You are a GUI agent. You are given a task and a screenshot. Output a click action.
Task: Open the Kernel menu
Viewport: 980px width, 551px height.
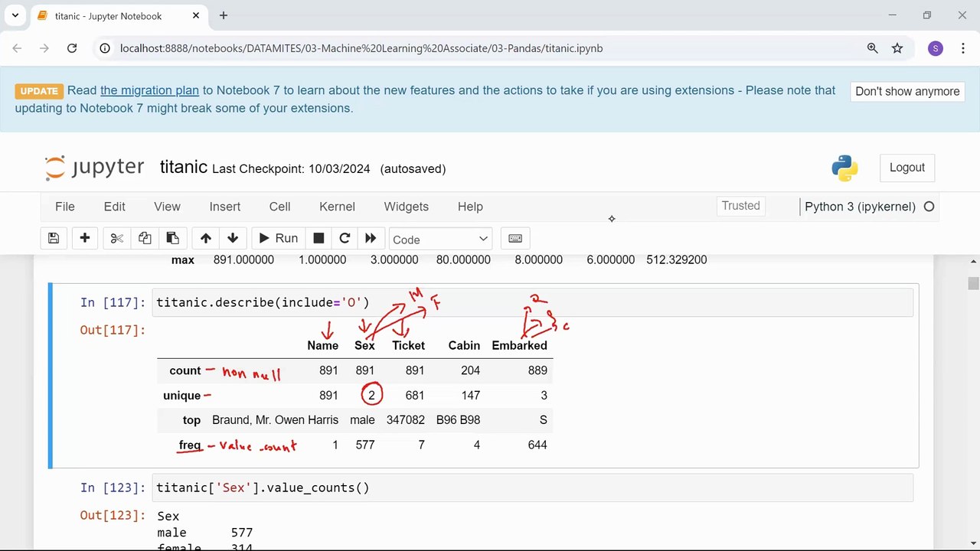[x=337, y=207]
